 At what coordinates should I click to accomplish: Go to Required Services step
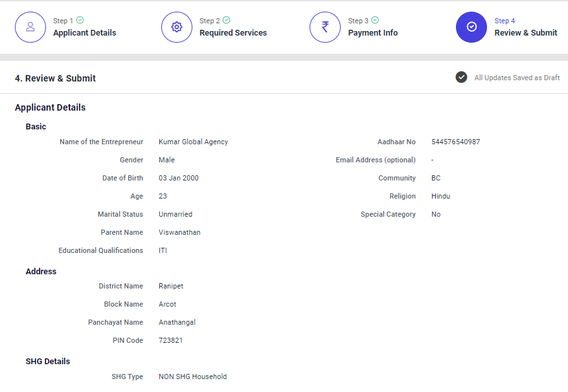(x=233, y=33)
